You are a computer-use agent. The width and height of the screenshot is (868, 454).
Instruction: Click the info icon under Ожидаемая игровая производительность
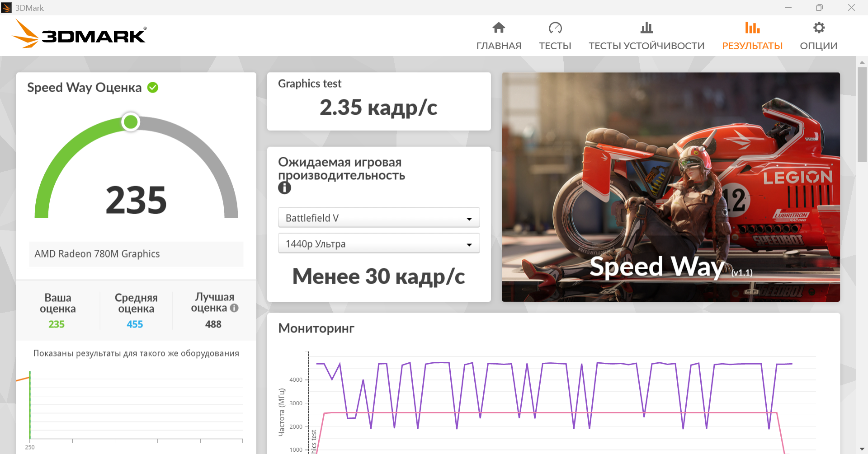coord(284,187)
